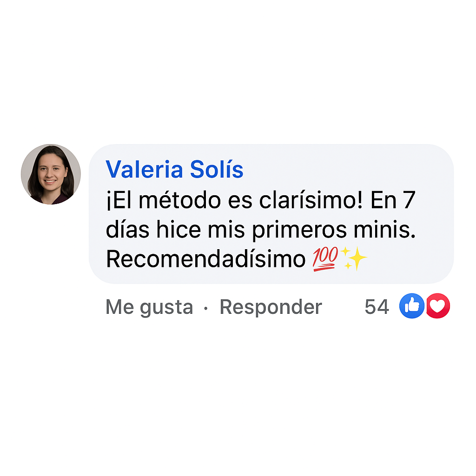Click the word método in the comment
This screenshot has width=476, height=476.
(180, 200)
